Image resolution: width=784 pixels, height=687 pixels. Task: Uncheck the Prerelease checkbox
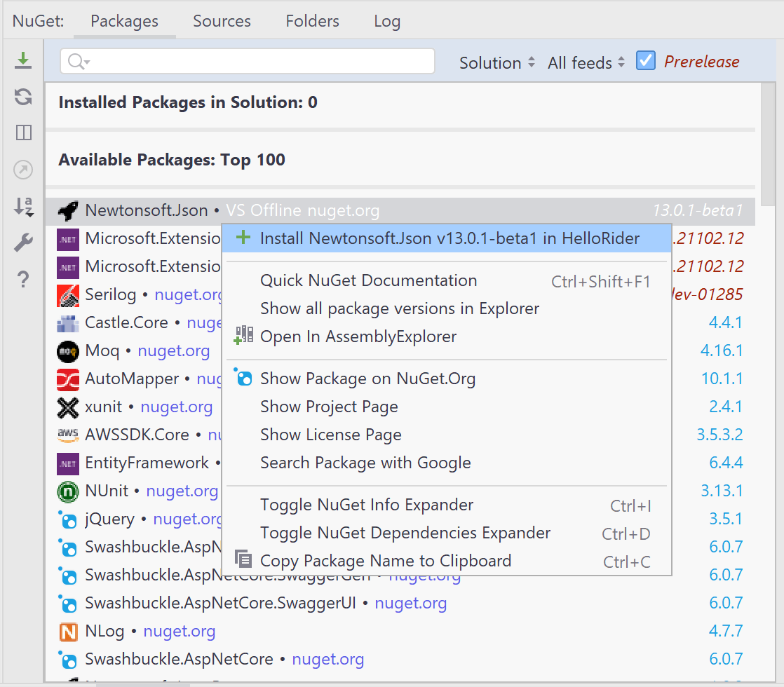(645, 61)
